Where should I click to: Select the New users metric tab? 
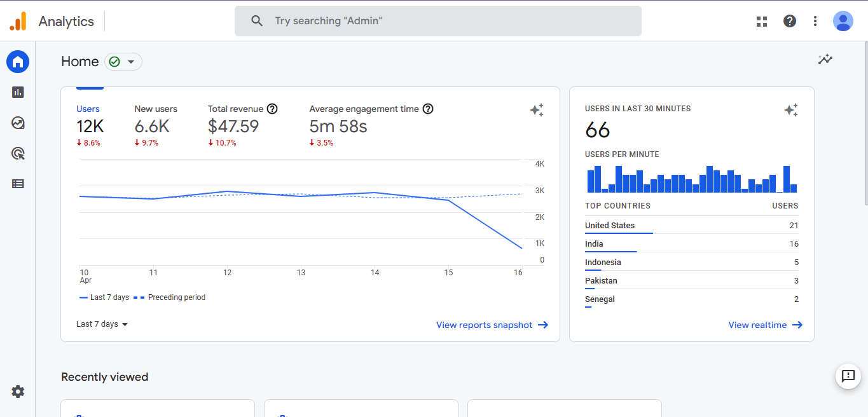click(156, 125)
